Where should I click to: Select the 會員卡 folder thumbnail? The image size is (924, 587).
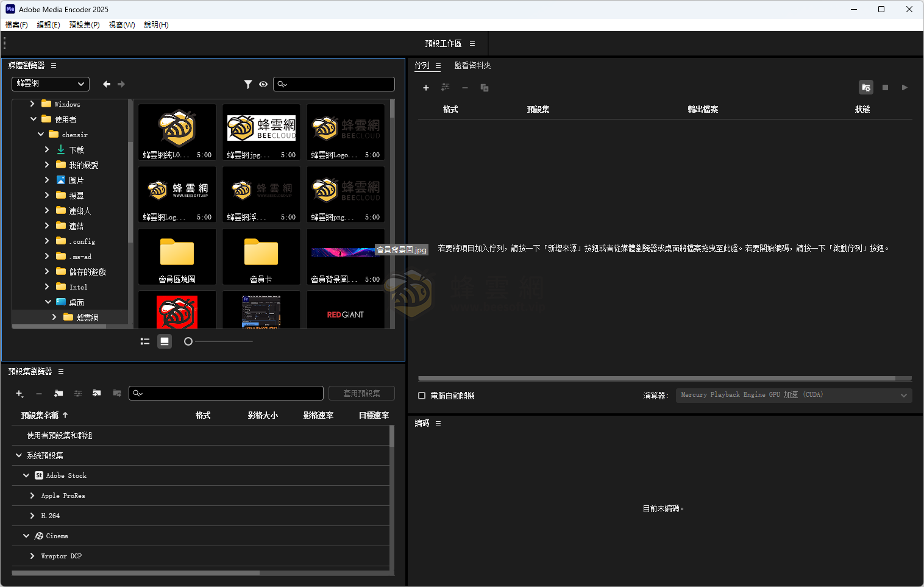261,257
